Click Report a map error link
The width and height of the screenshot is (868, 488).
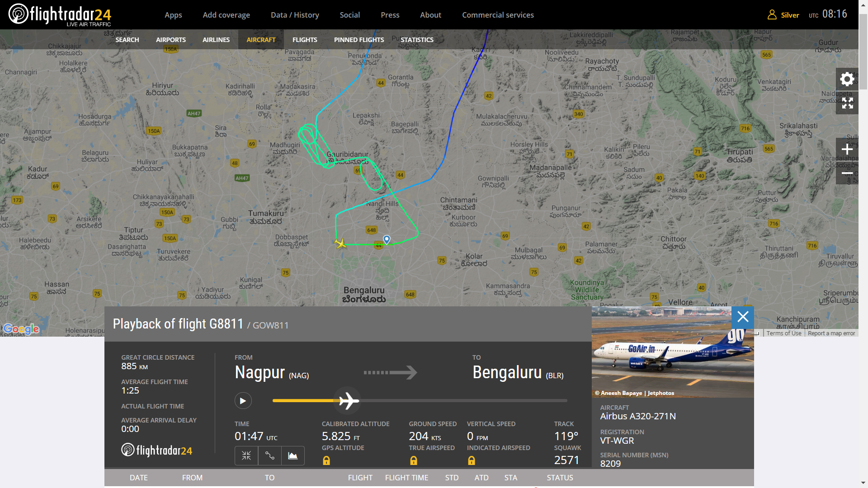click(831, 333)
